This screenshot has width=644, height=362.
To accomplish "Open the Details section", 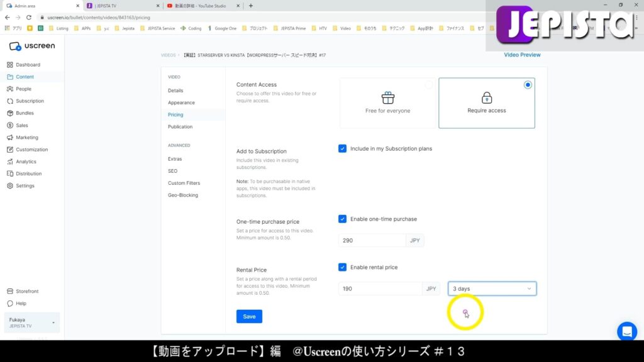I will point(175,90).
